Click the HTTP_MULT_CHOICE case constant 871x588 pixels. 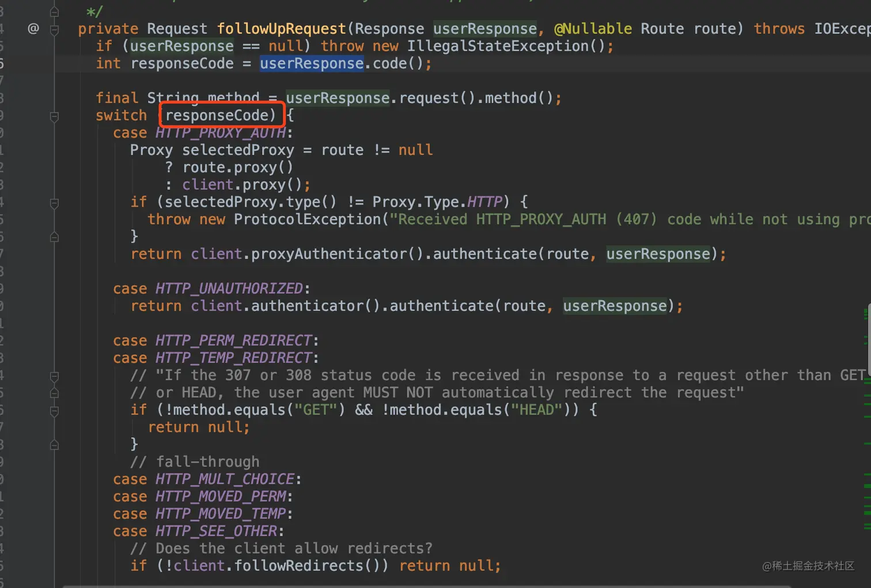(225, 479)
